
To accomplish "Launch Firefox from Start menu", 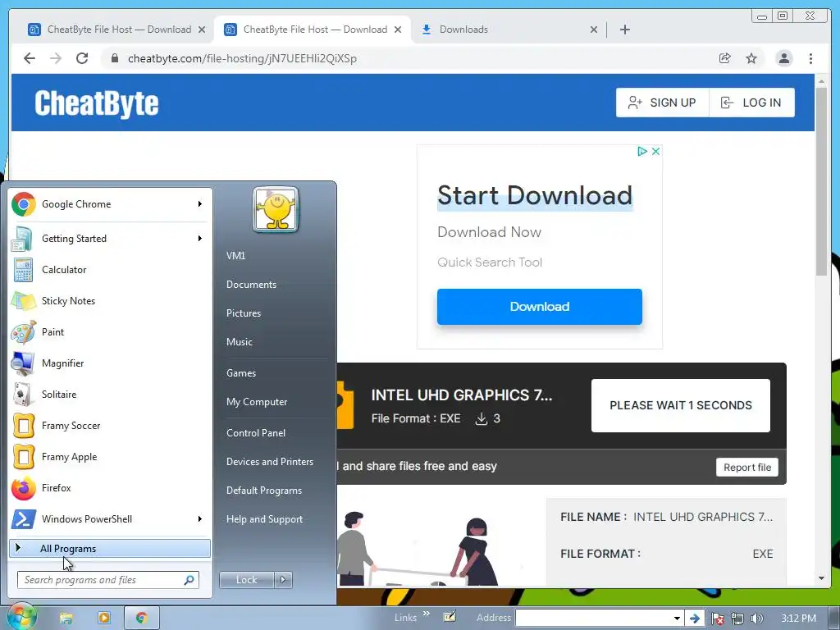I will coord(110,488).
